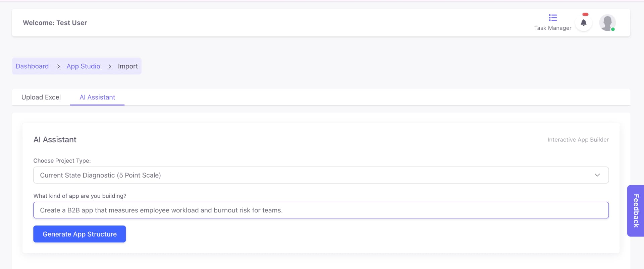Navigate to App Studio breadcrumb
Screen dimensions: 644x269
click(83, 66)
